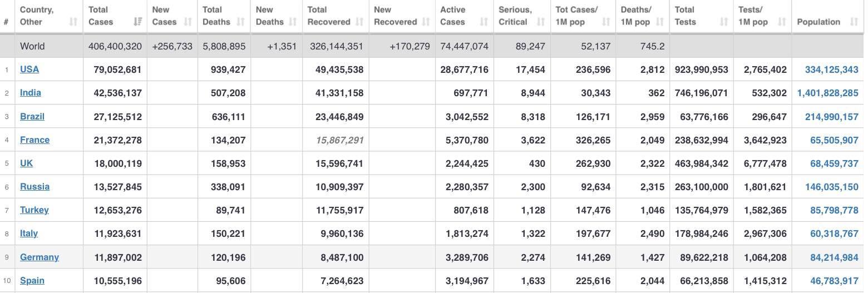The image size is (868, 293).
Task: Select Germany tests per million 1,064,208
Action: (x=765, y=257)
